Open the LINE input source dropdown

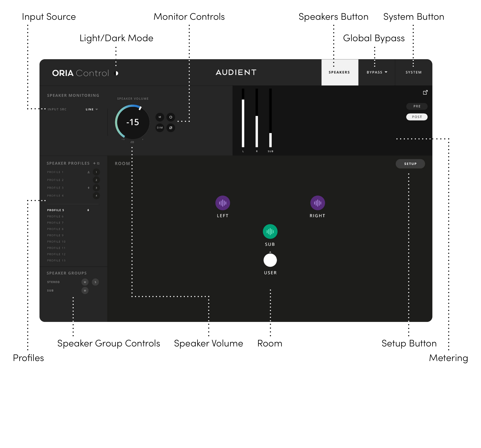coord(92,109)
